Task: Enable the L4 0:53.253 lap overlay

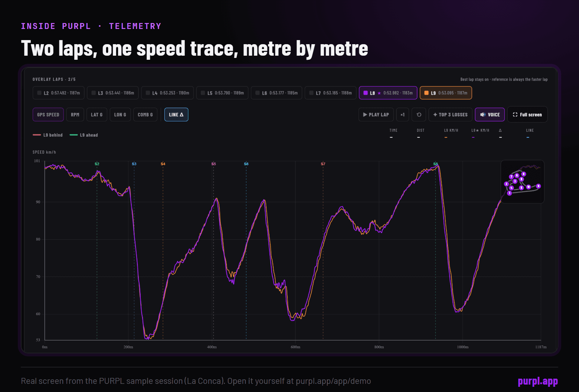Action: (167, 93)
